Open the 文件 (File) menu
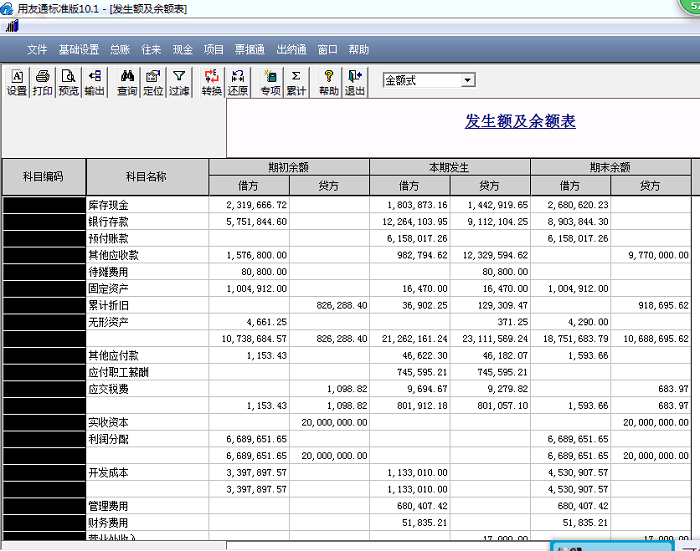The height and width of the screenshot is (551, 700). [37, 49]
